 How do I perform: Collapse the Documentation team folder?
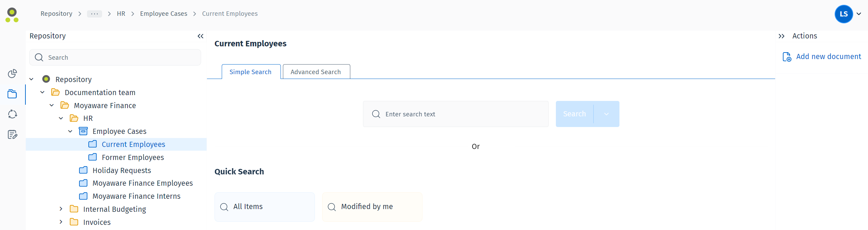(x=42, y=92)
